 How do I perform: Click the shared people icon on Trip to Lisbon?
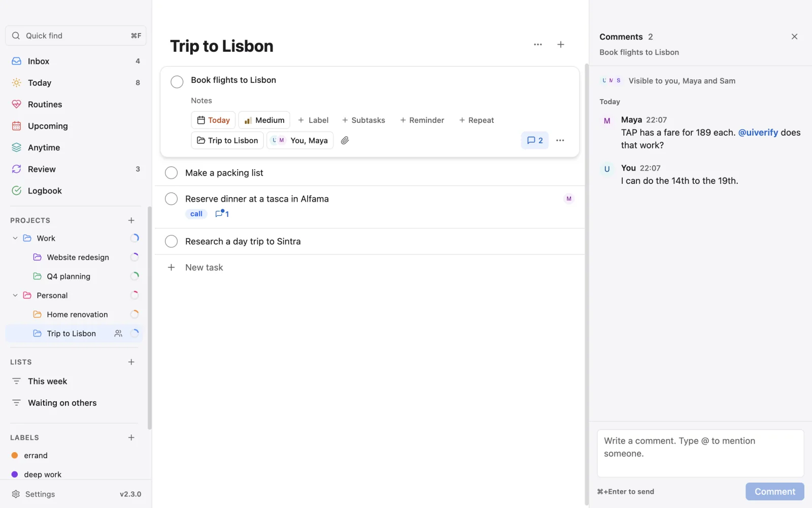[118, 333]
